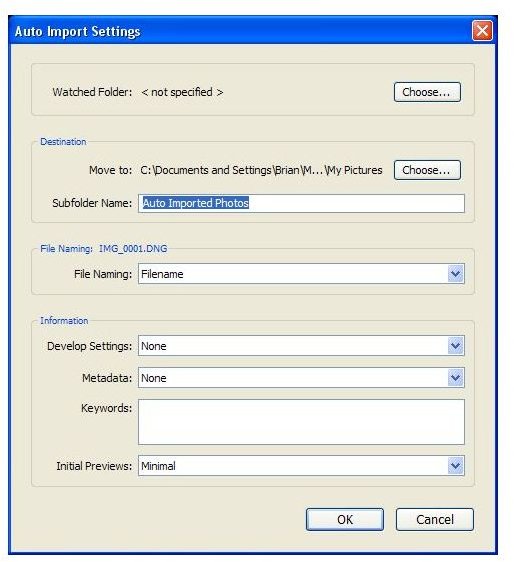
Task: Click the None value in Metadata combo
Action: pos(154,378)
